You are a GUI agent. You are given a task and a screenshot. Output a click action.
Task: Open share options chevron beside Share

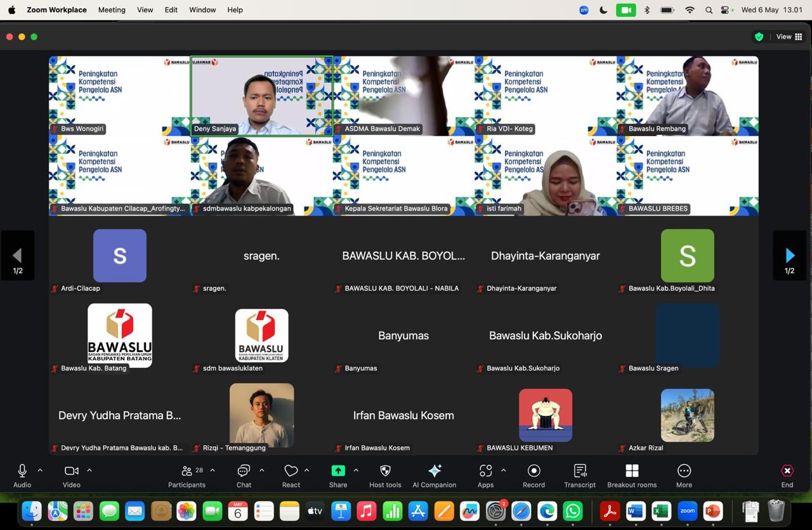coord(356,470)
